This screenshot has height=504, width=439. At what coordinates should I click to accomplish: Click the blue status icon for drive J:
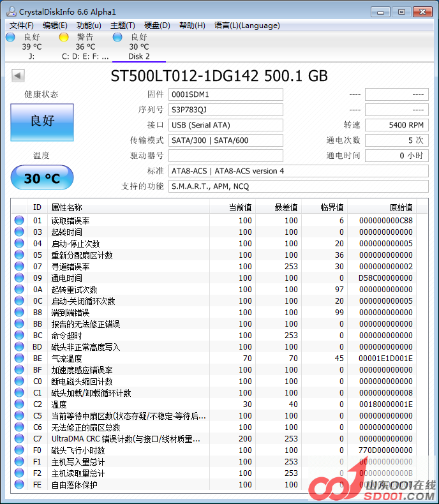10,37
